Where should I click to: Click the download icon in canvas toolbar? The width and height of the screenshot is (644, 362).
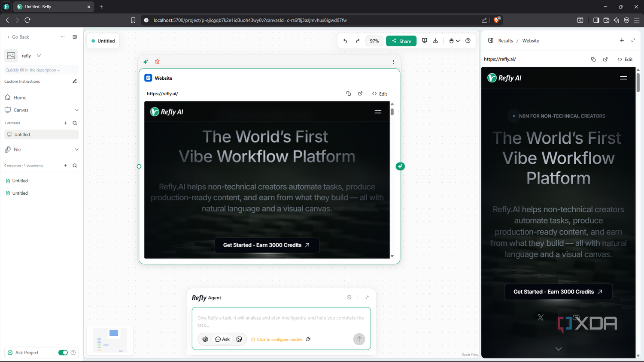435,41
